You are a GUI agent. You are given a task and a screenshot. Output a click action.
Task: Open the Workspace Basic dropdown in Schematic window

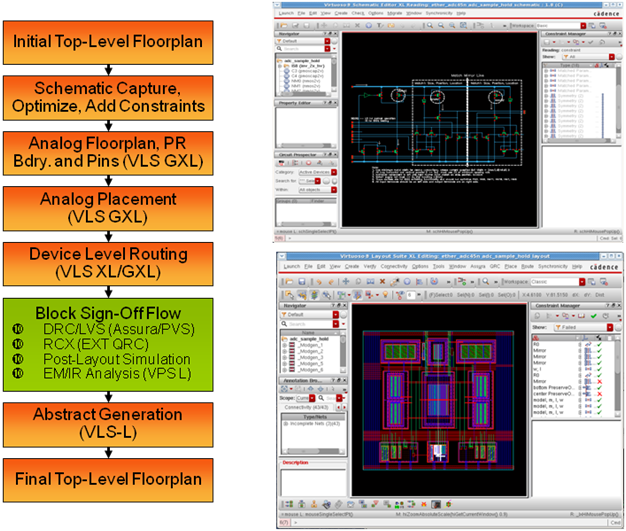coord(583,26)
